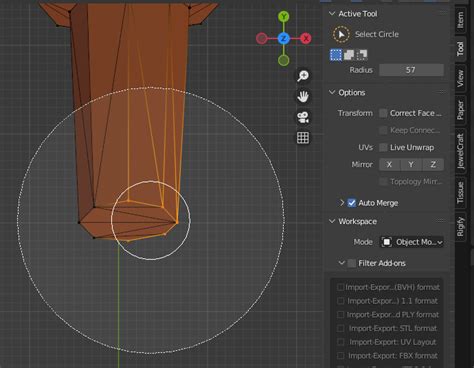Open the Object Mode dropdown
The width and height of the screenshot is (474, 368).
point(411,242)
